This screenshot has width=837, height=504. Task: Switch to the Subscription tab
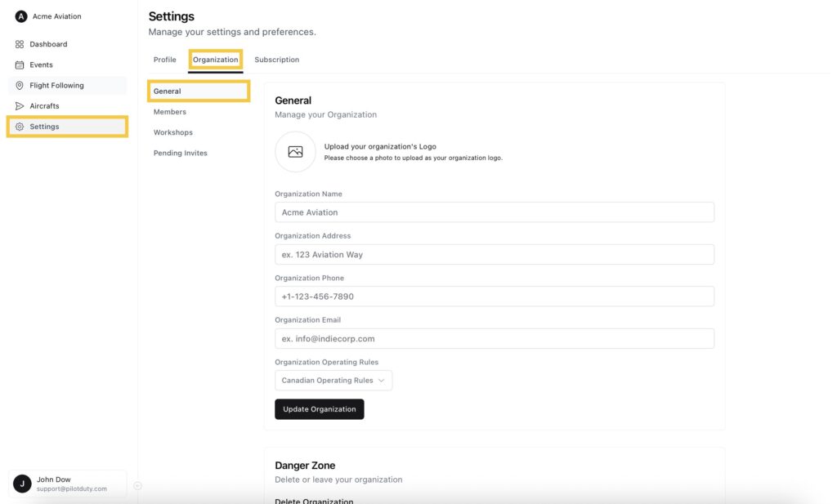point(277,59)
